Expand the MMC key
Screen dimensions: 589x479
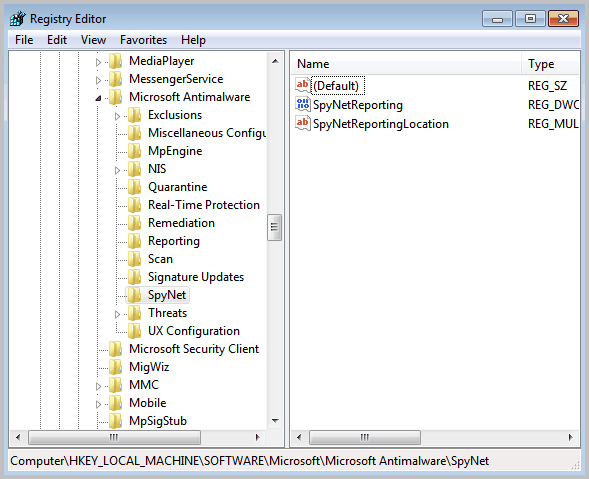tap(98, 386)
